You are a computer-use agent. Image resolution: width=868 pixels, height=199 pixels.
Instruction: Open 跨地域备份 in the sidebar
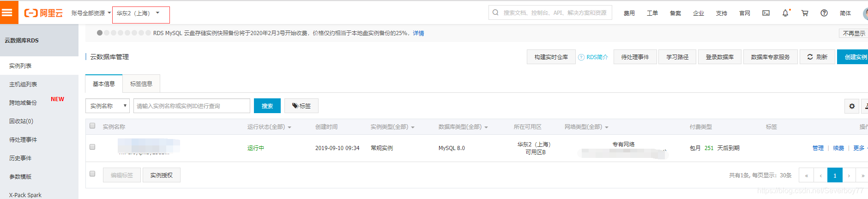click(39, 103)
